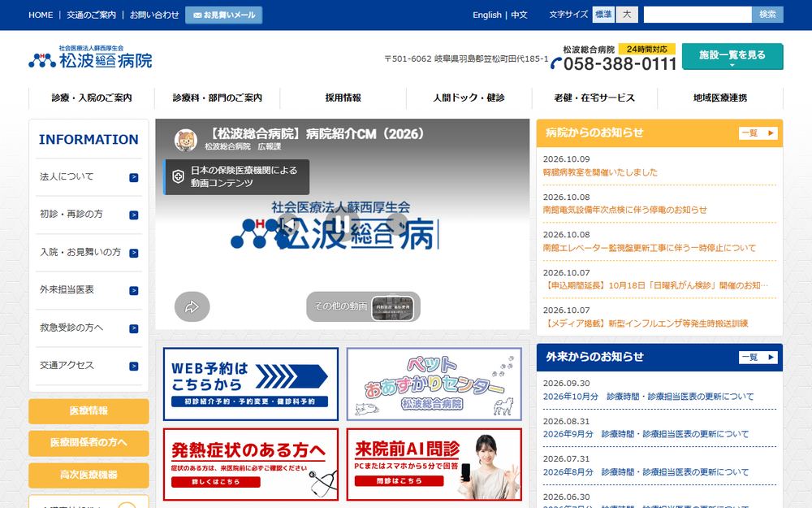Open 発熱症状のある方へ banner

click(251, 464)
